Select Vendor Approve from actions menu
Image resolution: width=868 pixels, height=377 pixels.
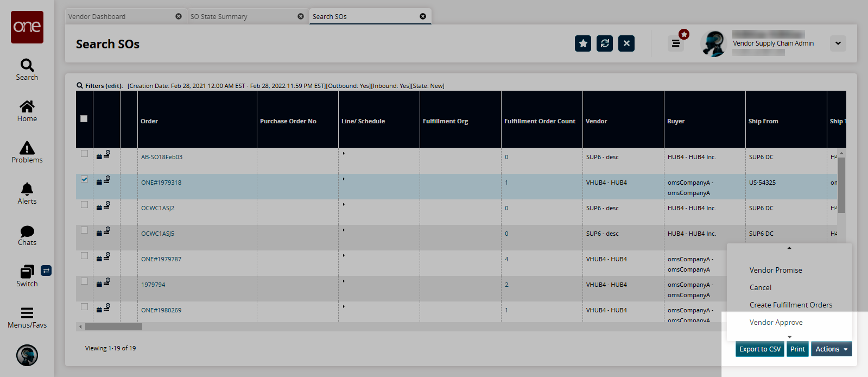776,322
